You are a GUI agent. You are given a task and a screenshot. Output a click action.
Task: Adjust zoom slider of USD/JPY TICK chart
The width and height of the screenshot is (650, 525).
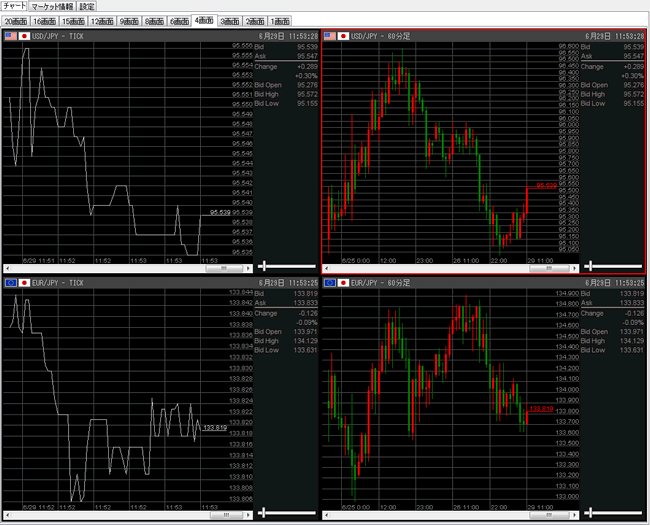tap(264, 266)
